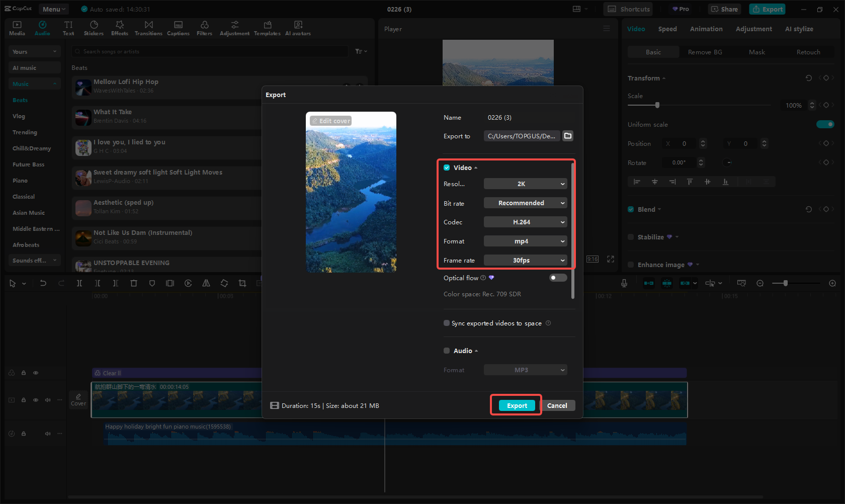Open the Stickers panel

click(x=94, y=28)
